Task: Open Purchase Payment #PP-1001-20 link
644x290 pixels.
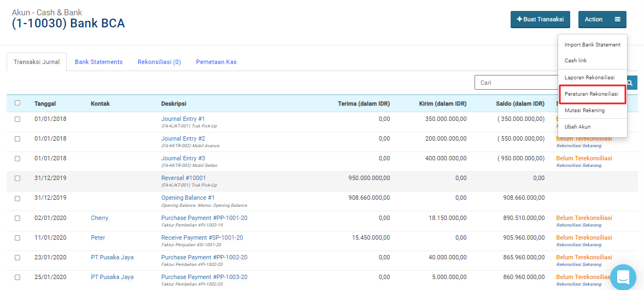Action: (x=204, y=218)
